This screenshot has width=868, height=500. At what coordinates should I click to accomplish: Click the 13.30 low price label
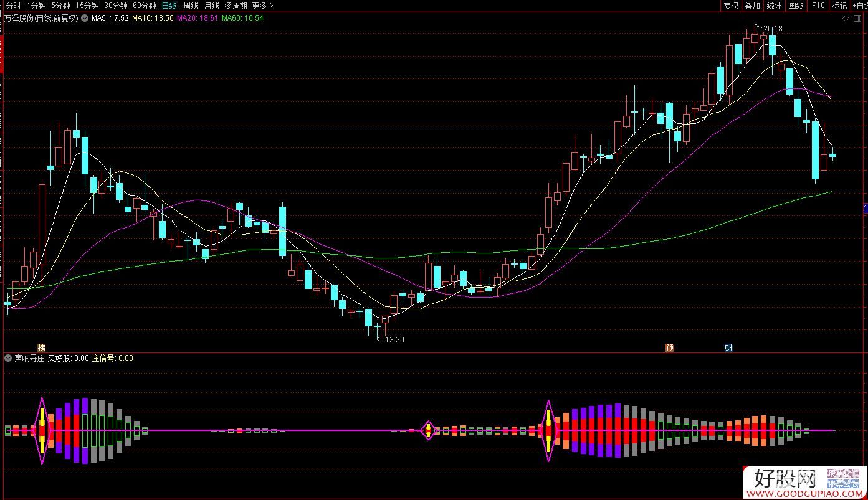point(394,340)
